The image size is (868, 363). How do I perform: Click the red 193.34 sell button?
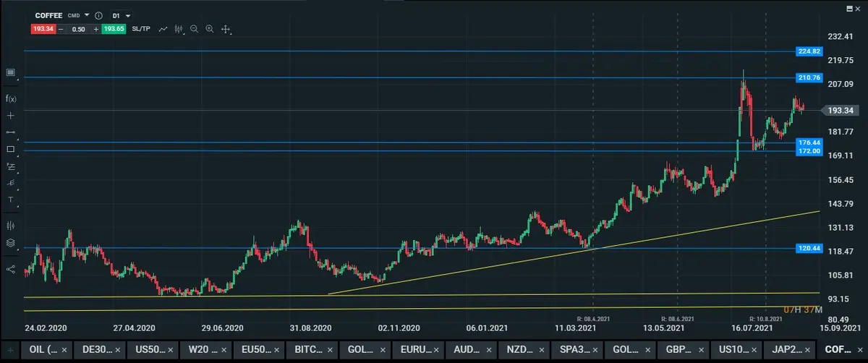click(x=43, y=29)
